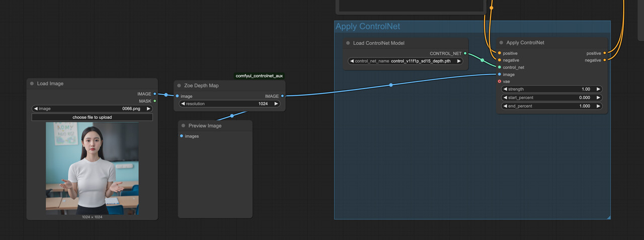The height and width of the screenshot is (240, 644).
Task: Select next image after 0066.png
Action: click(148, 109)
